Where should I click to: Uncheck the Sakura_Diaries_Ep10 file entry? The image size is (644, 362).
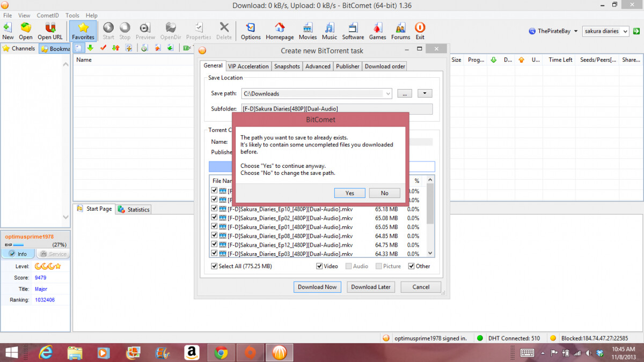click(x=214, y=209)
